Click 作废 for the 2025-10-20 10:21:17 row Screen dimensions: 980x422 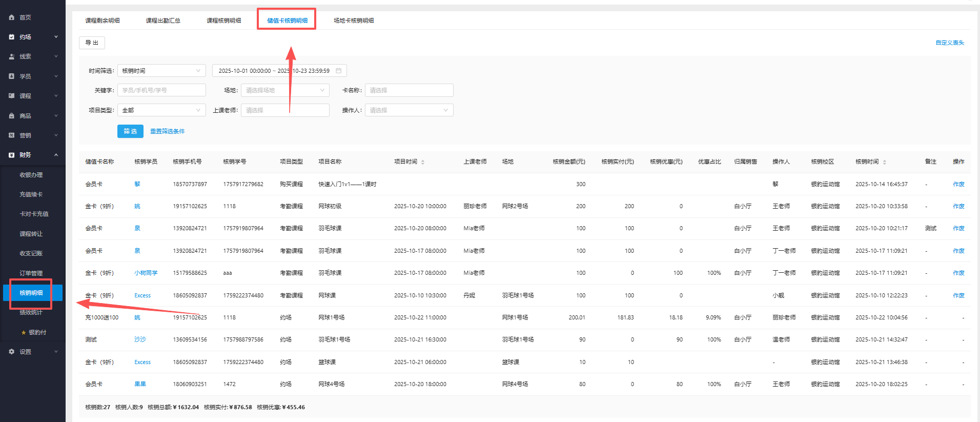point(958,228)
